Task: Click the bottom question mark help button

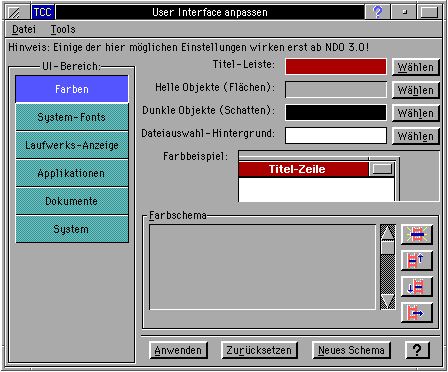Action: pyautogui.click(x=418, y=350)
